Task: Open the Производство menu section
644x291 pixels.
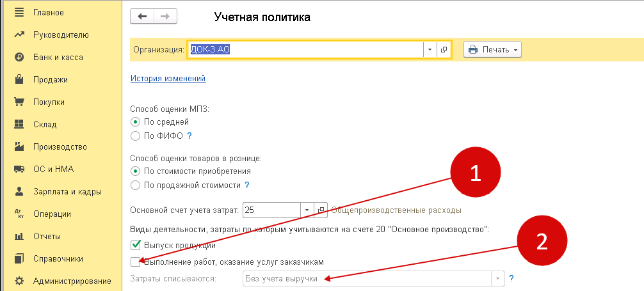Action: pyautogui.click(x=60, y=146)
